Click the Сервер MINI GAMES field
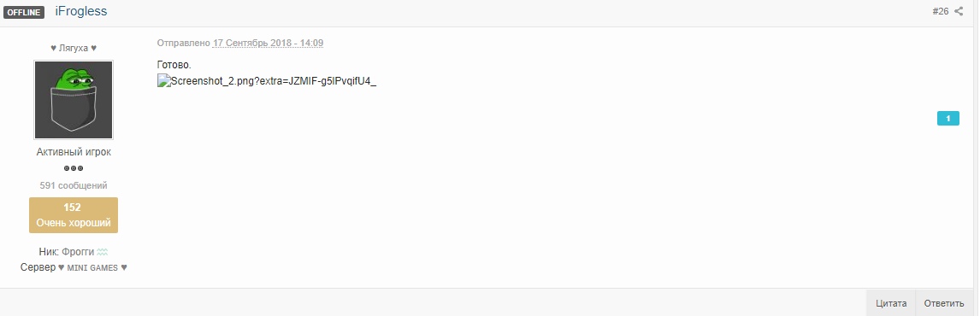The height and width of the screenshot is (316, 980). [x=74, y=267]
